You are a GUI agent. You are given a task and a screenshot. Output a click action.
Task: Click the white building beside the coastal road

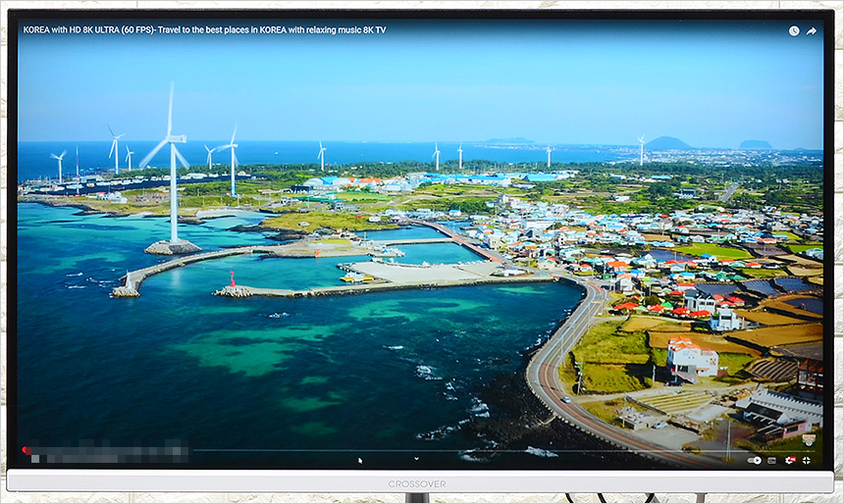(691, 360)
